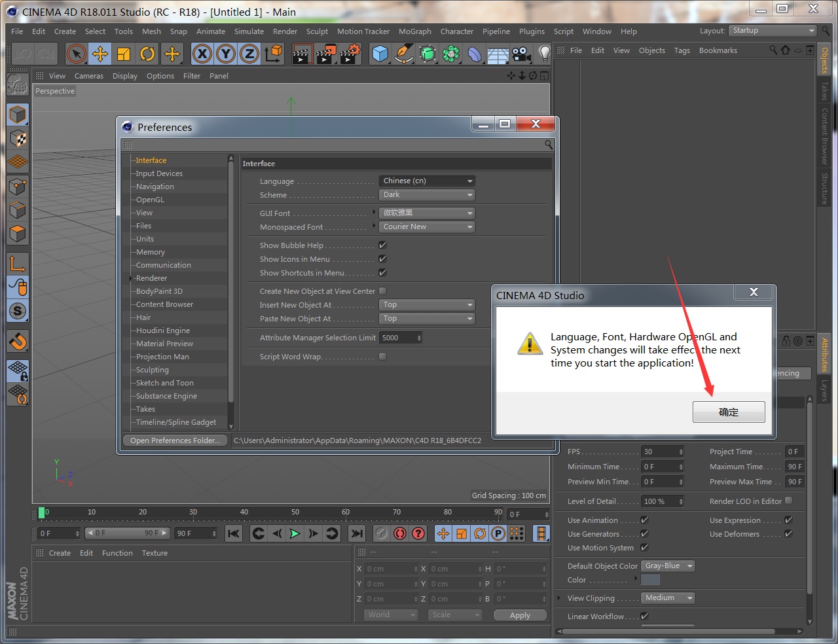Open the Character menu
The width and height of the screenshot is (838, 644).
(x=456, y=31)
